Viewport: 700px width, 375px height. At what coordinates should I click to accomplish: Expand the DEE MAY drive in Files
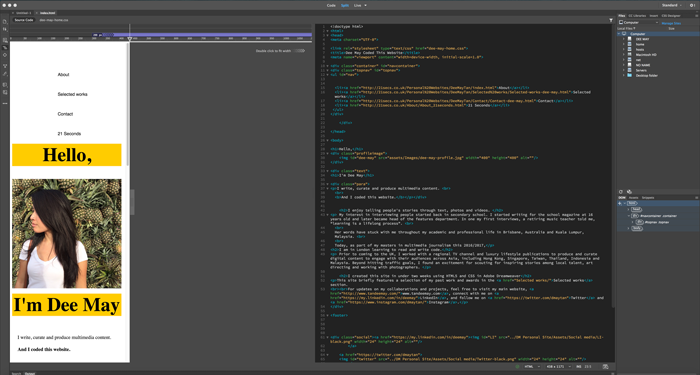(x=624, y=39)
